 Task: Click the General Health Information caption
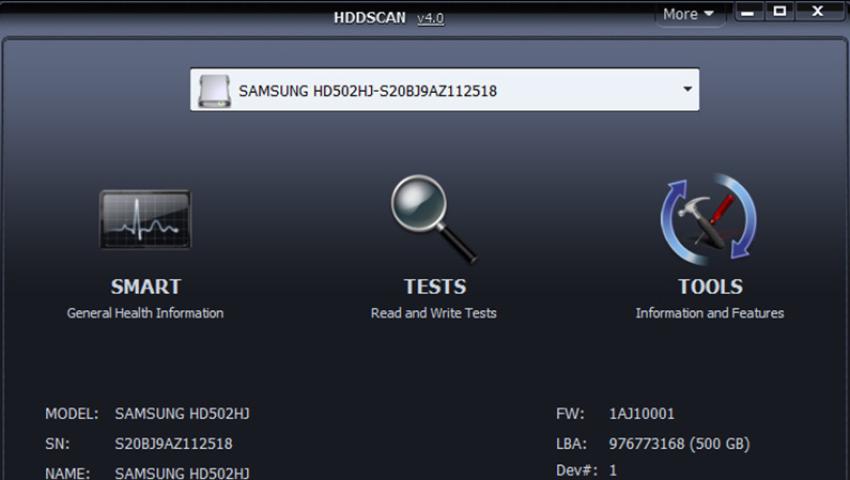[x=145, y=313]
